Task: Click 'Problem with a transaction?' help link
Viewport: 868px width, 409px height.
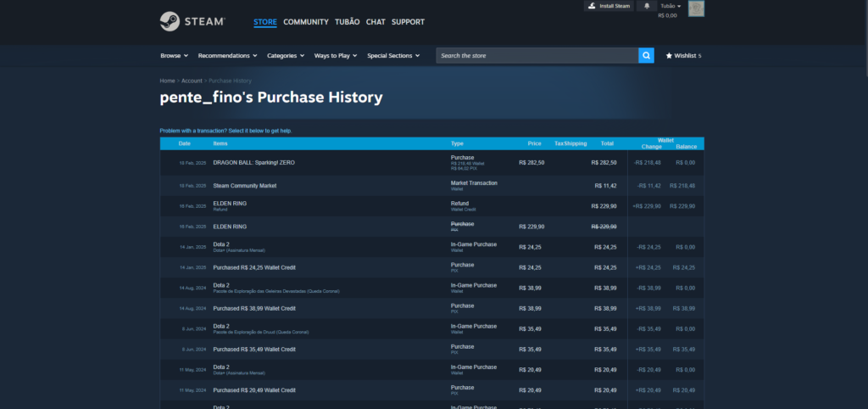Action: point(225,131)
